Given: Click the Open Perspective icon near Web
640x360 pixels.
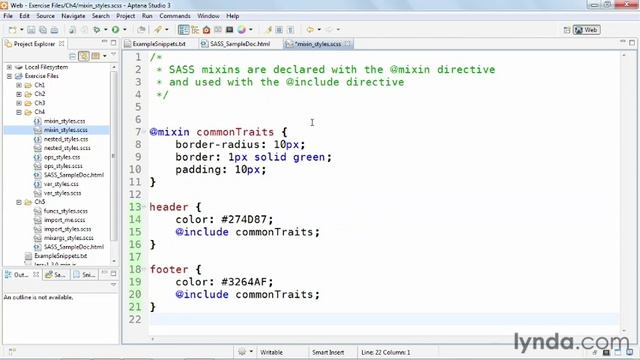Looking at the screenshot, I should pos(567,30).
